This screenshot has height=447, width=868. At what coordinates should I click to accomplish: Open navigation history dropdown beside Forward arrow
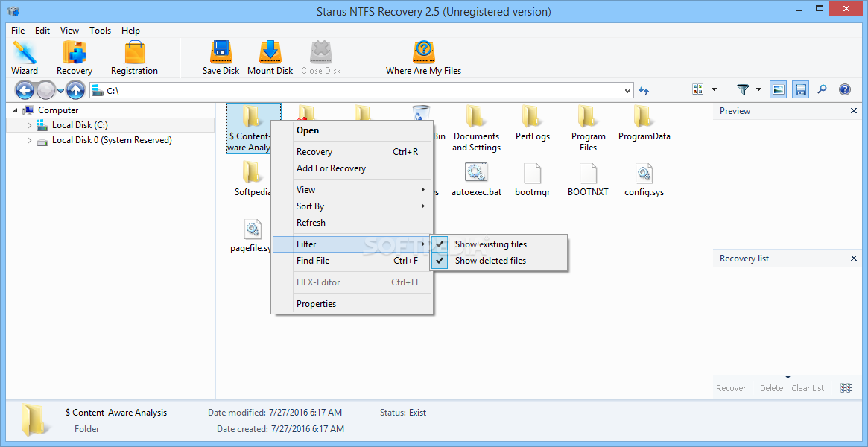61,90
